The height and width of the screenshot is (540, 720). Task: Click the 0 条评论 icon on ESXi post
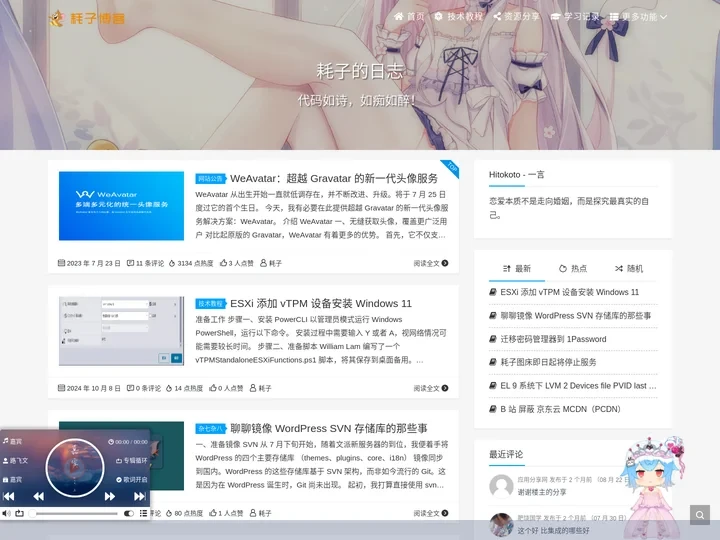click(130, 388)
